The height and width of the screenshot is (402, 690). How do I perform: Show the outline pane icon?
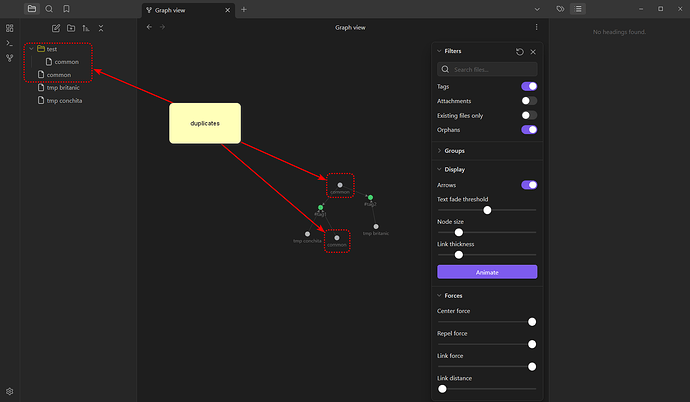point(578,9)
